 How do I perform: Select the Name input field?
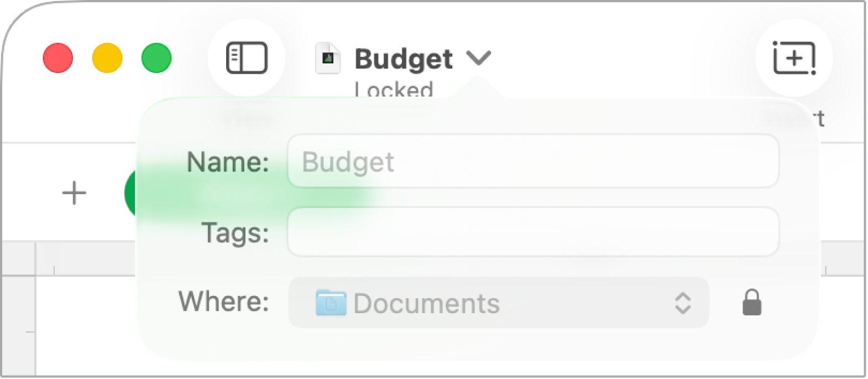click(534, 162)
